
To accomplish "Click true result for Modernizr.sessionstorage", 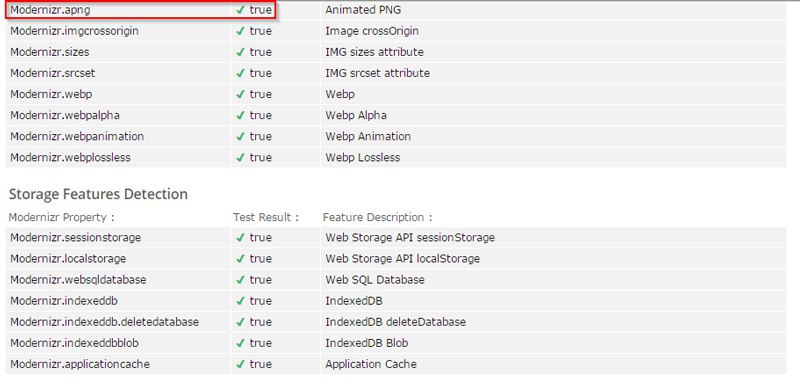I will click(x=260, y=238).
